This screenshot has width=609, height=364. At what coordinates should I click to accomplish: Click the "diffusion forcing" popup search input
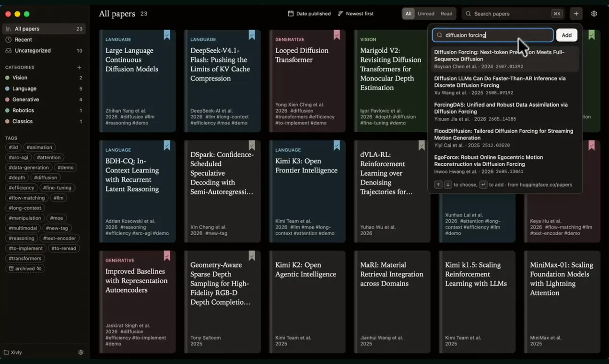click(493, 35)
